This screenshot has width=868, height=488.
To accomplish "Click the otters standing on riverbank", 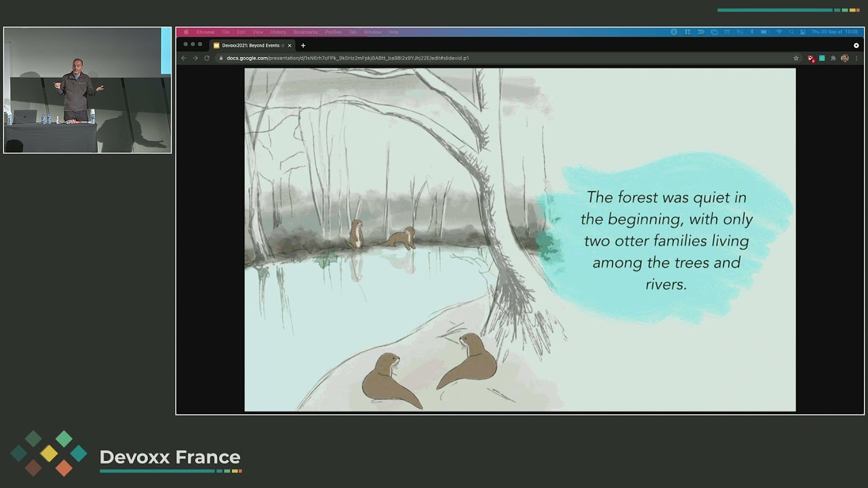I will [x=382, y=236].
